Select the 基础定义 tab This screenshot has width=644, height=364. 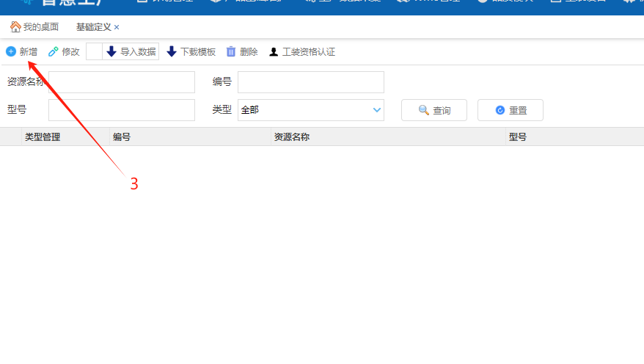coord(93,26)
